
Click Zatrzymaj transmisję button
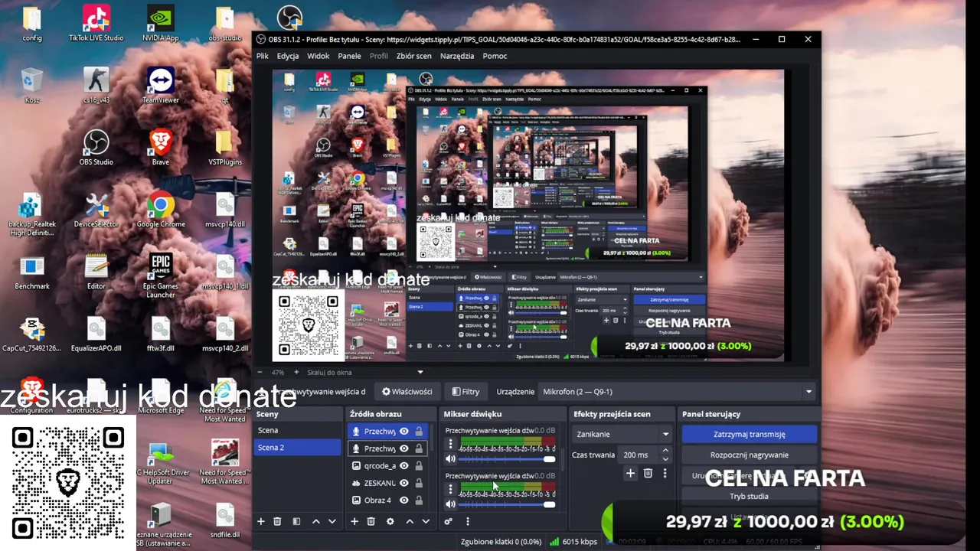coord(749,434)
